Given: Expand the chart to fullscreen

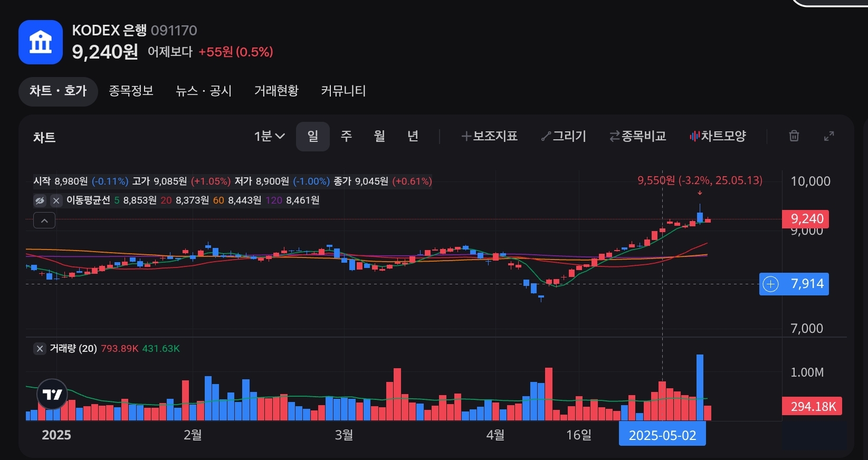Looking at the screenshot, I should 829,136.
